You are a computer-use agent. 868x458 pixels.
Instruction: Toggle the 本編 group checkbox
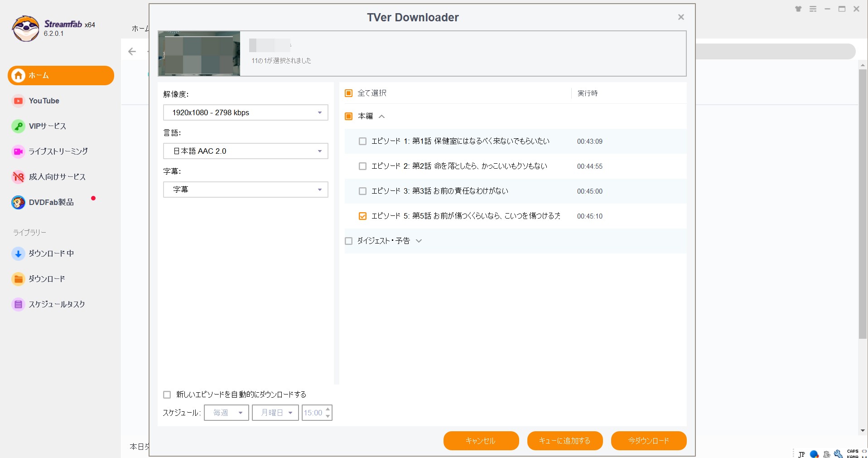(348, 116)
